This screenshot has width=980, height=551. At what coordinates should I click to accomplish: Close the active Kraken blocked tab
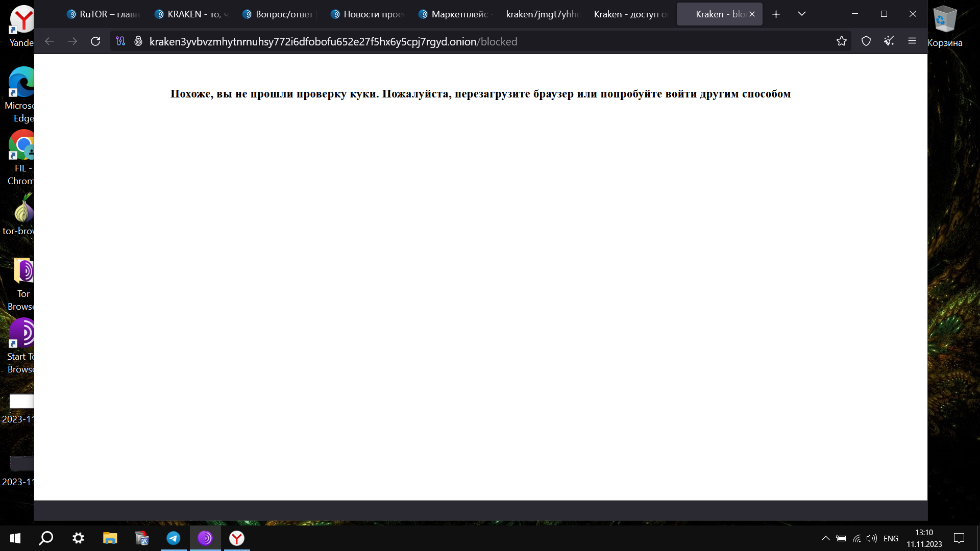[x=752, y=14]
